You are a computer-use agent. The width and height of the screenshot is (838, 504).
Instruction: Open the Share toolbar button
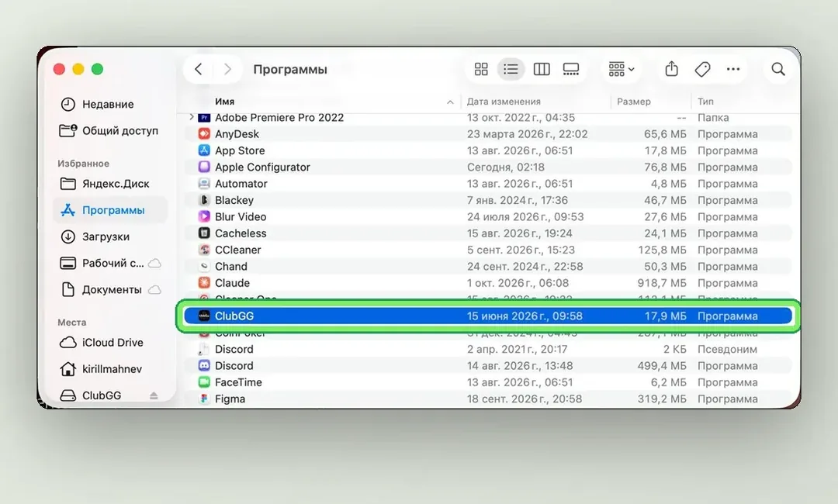tap(672, 69)
